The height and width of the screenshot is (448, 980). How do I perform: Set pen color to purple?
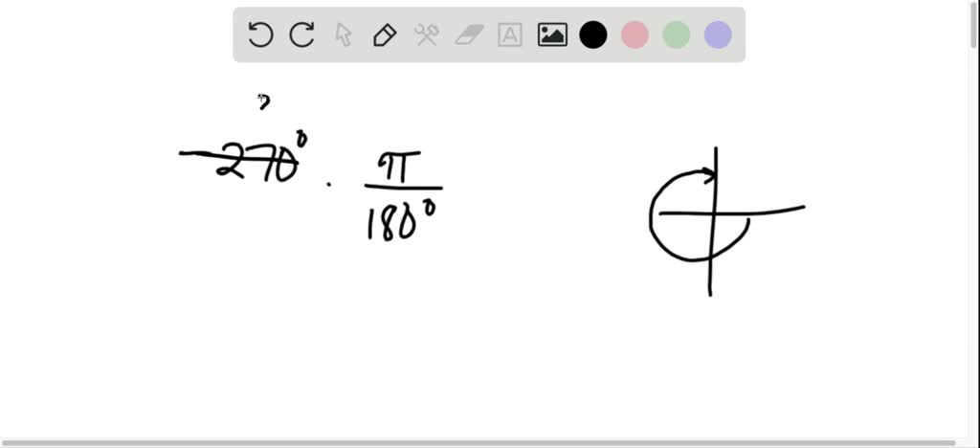pos(718,34)
